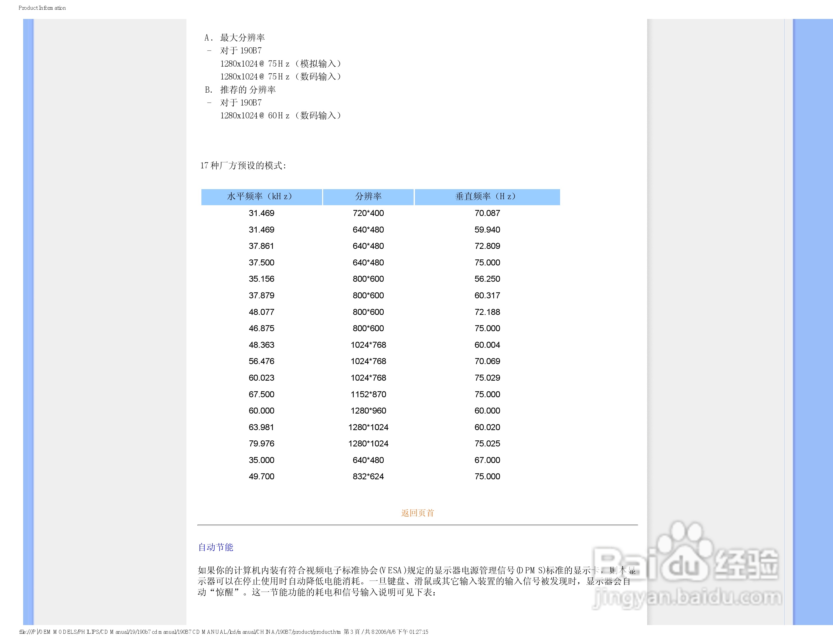This screenshot has height=644, width=833.
Task: Click the 17 种厂方预设的模式 heading
Action: click(x=243, y=165)
